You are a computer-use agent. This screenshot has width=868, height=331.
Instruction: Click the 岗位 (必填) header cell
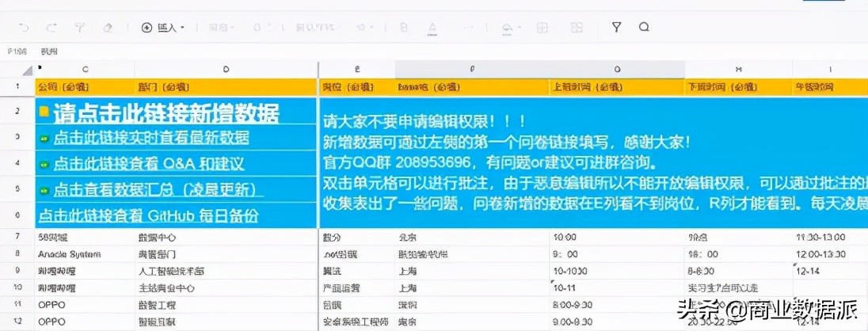coord(357,87)
